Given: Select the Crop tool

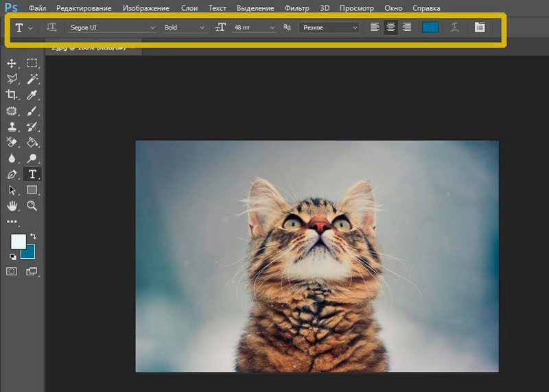Looking at the screenshot, I should click(12, 95).
